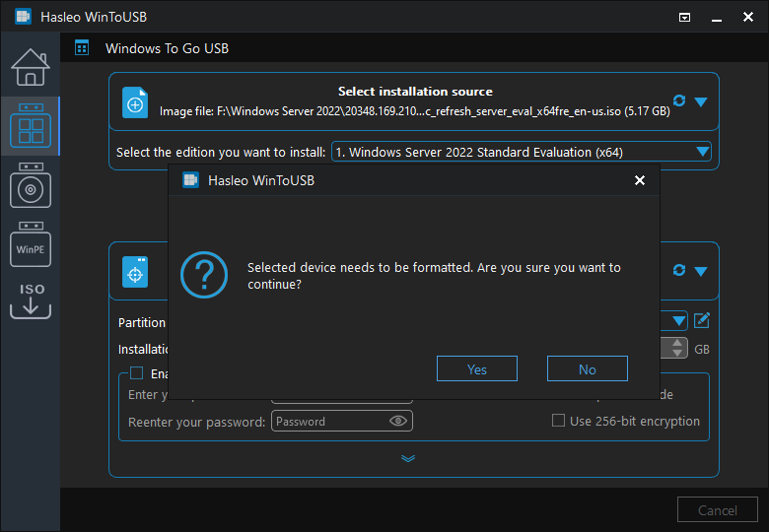The width and height of the screenshot is (769, 532).
Task: Click the Reenter password input field
Action: tap(330, 421)
